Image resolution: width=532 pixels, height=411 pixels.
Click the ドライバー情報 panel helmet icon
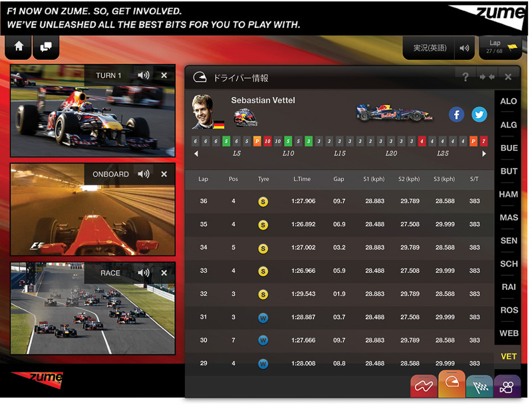[x=199, y=77]
